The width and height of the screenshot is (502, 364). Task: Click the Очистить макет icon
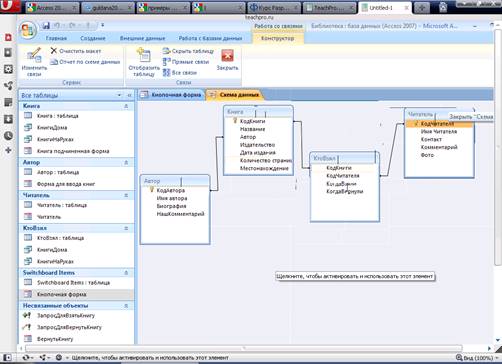pyautogui.click(x=53, y=51)
